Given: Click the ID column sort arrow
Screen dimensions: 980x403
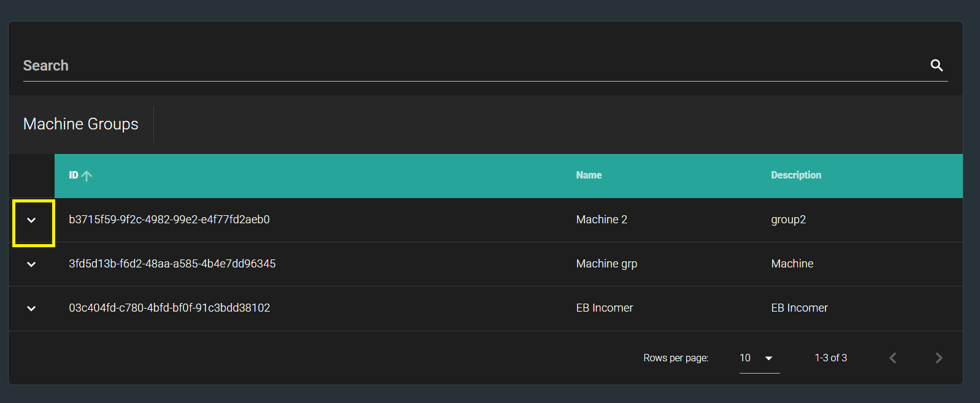Looking at the screenshot, I should point(87,176).
